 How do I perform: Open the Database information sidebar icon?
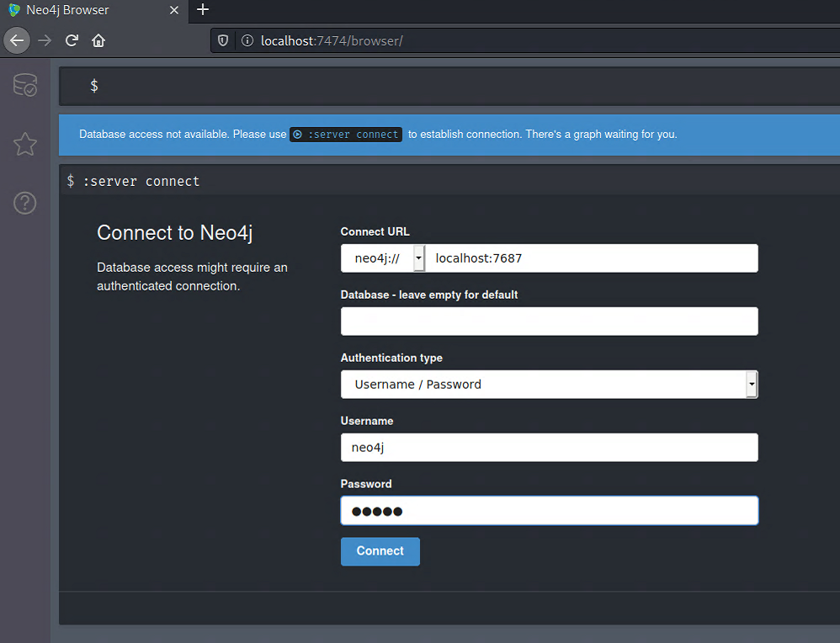click(24, 85)
